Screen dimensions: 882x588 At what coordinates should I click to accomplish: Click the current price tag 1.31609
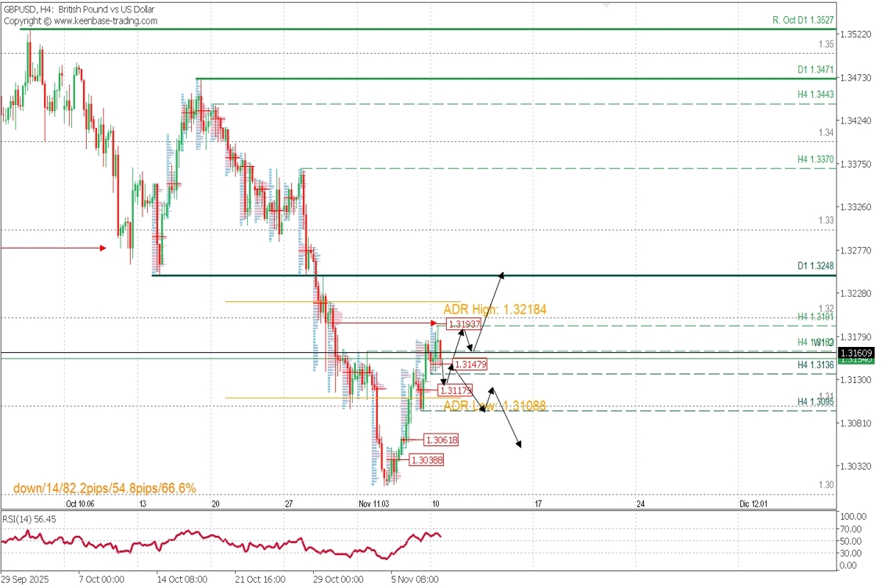pos(856,354)
